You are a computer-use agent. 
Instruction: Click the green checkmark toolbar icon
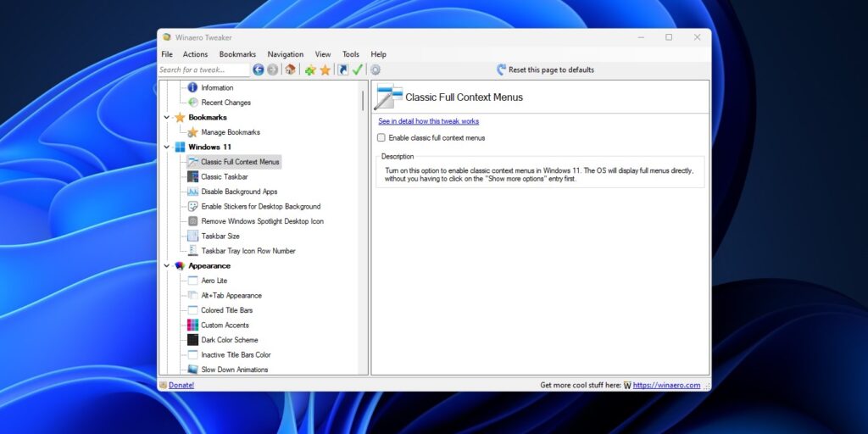click(358, 70)
